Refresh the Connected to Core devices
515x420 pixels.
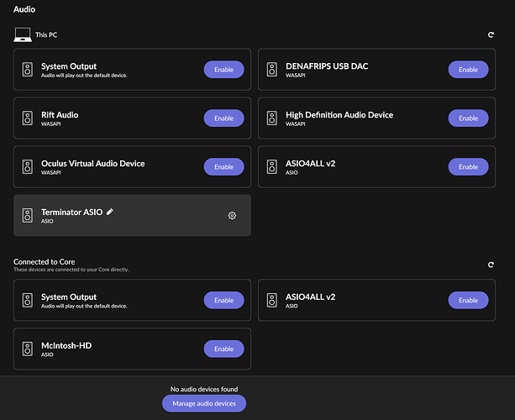pos(491,265)
